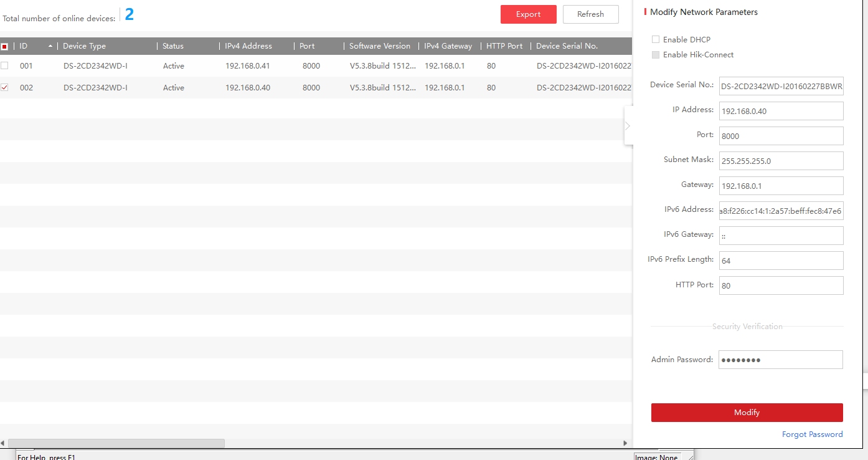The width and height of the screenshot is (868, 460).
Task: Enable the DHCP checkbox
Action: [655, 39]
